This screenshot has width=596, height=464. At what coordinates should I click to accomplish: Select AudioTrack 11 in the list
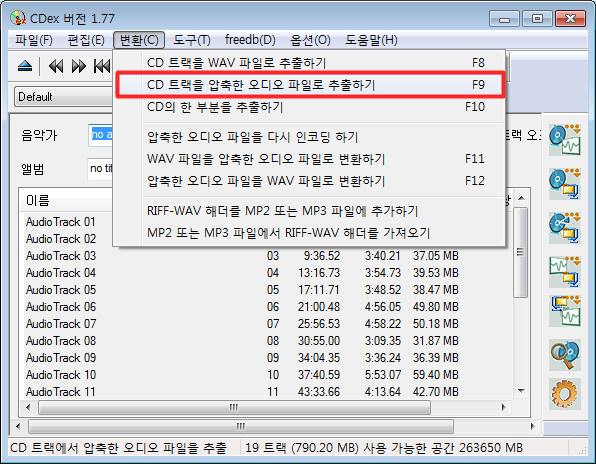61,392
